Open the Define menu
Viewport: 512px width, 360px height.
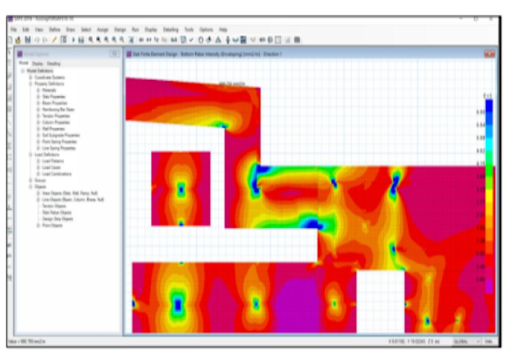[x=55, y=30]
